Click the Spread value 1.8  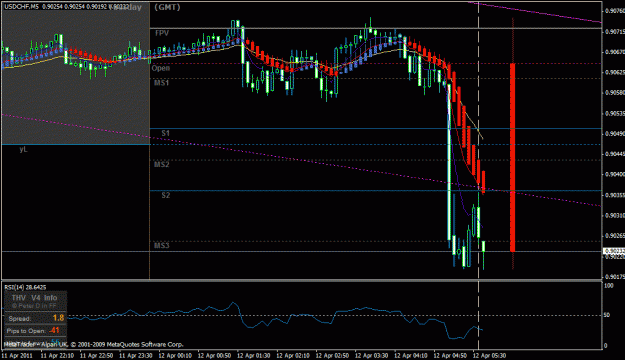(x=58, y=318)
